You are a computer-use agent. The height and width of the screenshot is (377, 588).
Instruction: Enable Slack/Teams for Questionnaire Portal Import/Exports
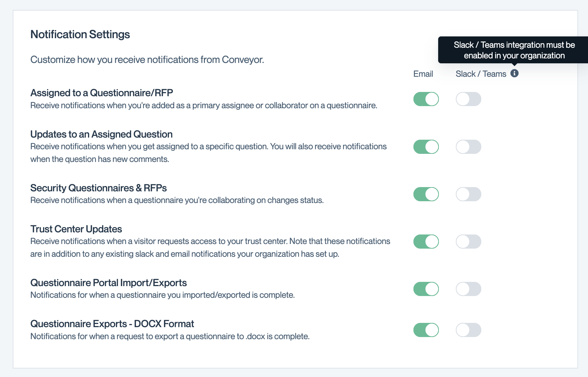(x=469, y=289)
